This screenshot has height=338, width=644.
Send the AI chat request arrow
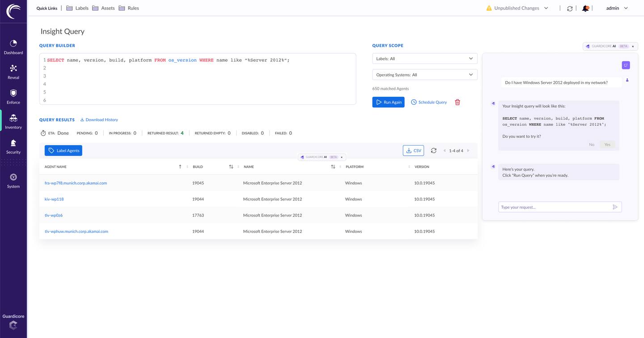point(615,207)
